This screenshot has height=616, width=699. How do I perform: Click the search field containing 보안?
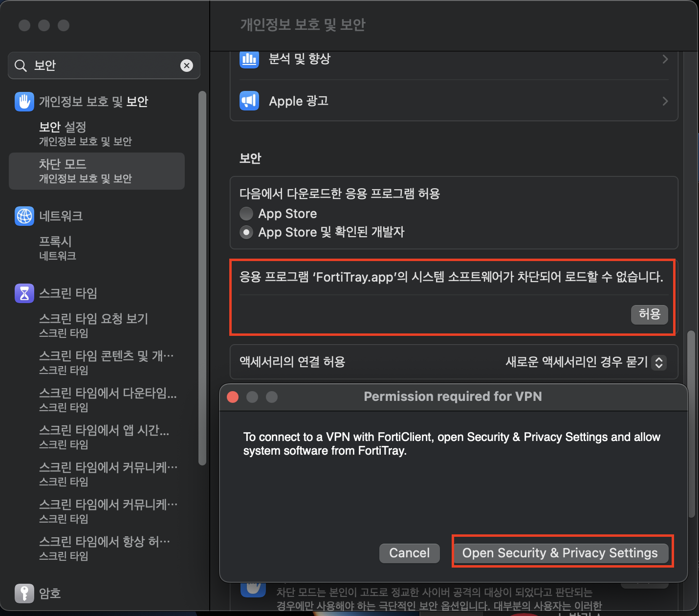(x=104, y=66)
